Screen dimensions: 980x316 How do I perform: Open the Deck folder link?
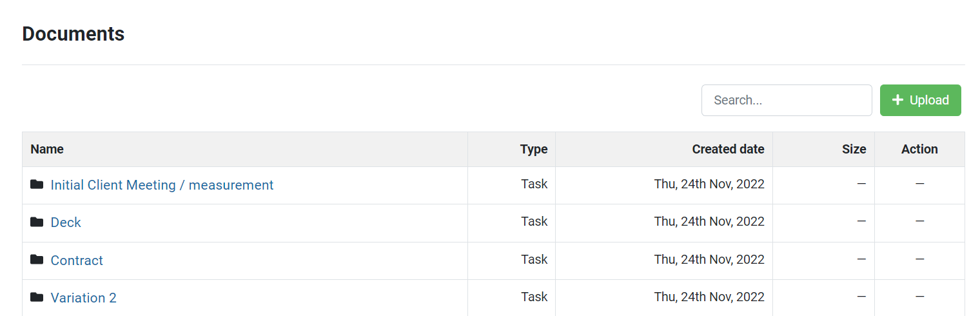tap(66, 222)
